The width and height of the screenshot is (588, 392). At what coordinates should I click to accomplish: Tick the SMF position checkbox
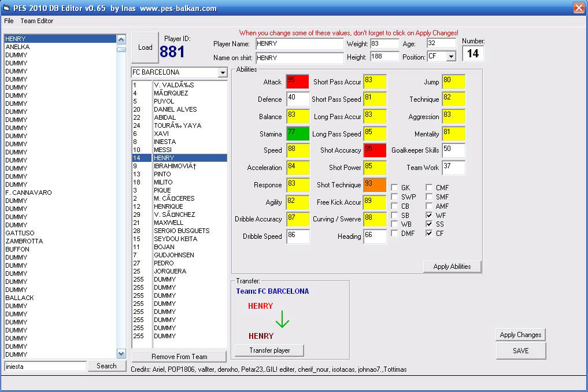point(429,197)
